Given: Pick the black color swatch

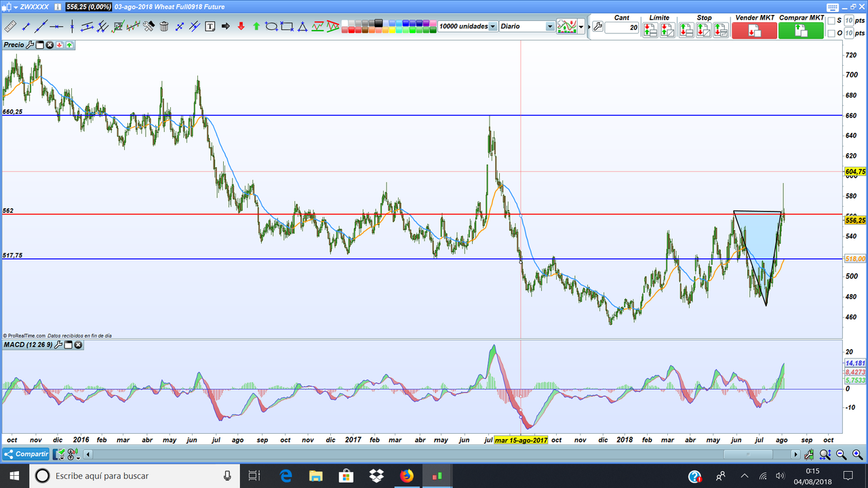Looking at the screenshot, I should click(x=378, y=23).
